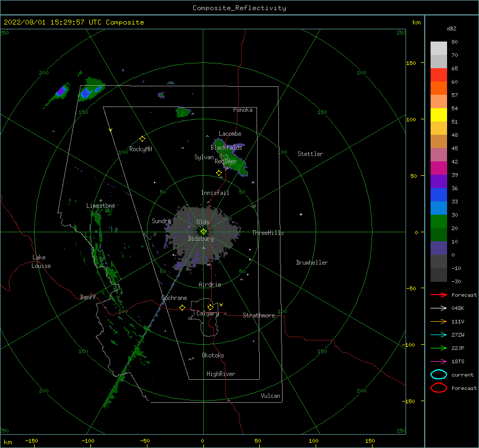Click the Drumheller town label
The height and width of the screenshot is (448, 479).
click(x=312, y=263)
